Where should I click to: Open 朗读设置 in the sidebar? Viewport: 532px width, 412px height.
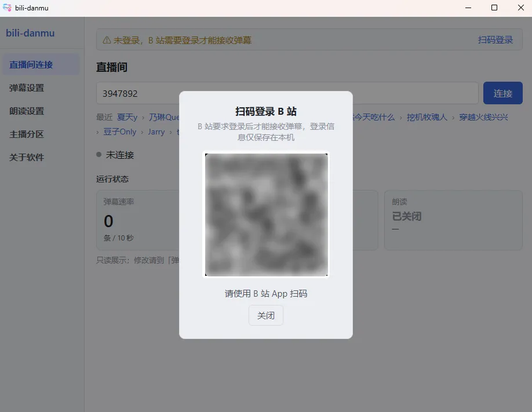pyautogui.click(x=41, y=111)
